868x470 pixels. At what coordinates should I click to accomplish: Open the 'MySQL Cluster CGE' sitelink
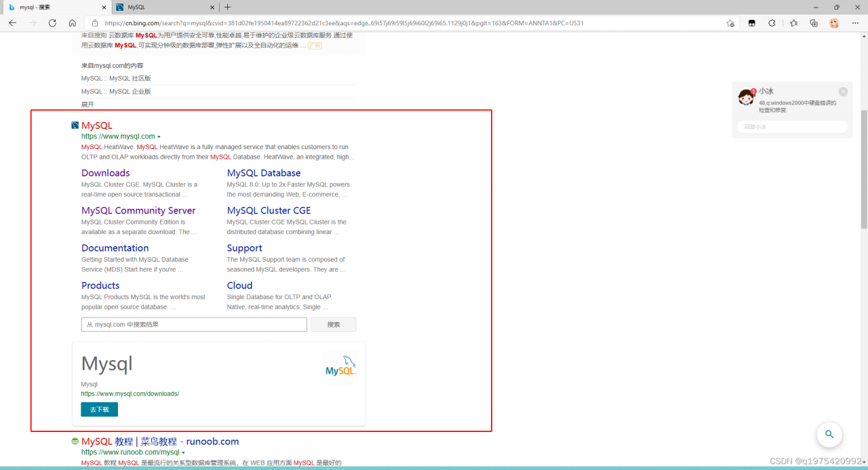(269, 210)
